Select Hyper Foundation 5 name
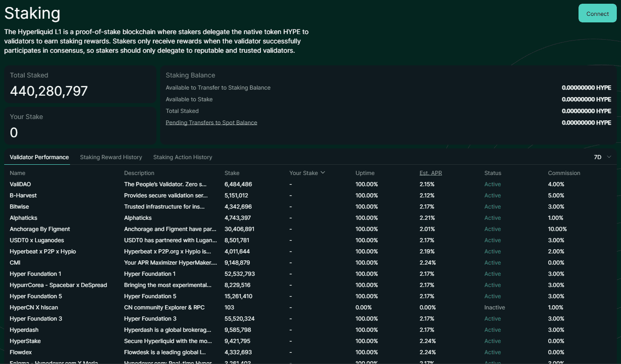This screenshot has height=364, width=621. 36,296
